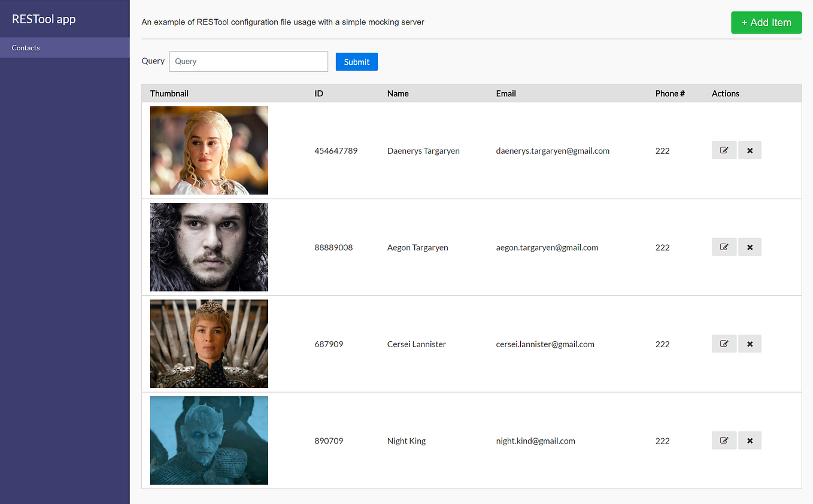Click the green Add Item button

pyautogui.click(x=766, y=22)
